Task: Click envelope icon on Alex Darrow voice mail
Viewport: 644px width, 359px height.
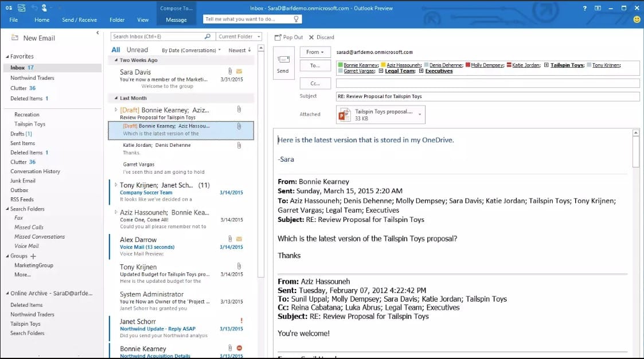Action: pyautogui.click(x=239, y=239)
